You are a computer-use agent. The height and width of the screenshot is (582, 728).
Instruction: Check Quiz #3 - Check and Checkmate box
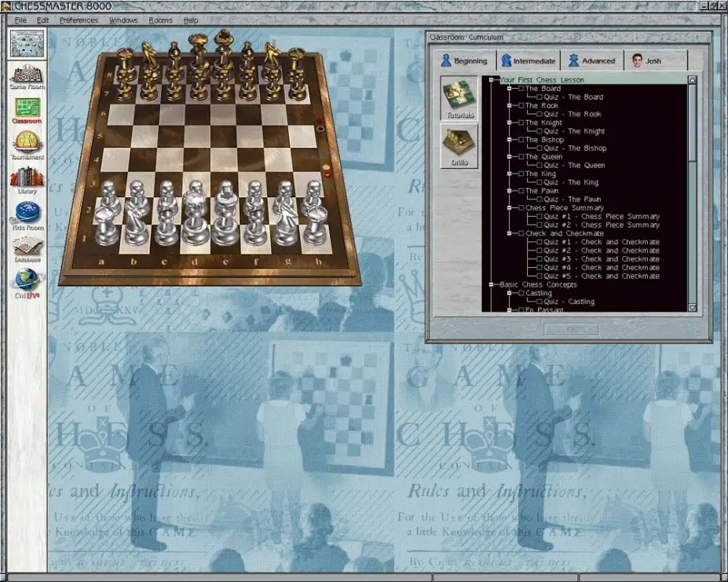point(540,258)
